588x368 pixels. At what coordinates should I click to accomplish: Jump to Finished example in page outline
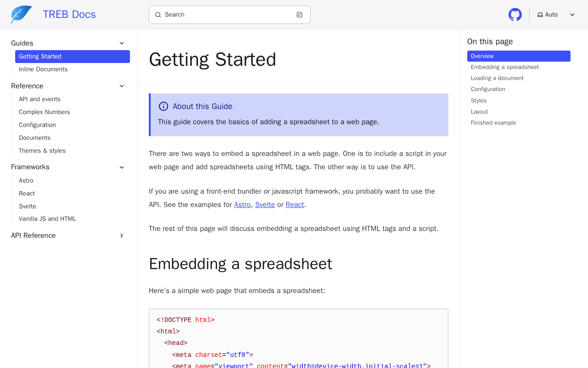coord(493,123)
